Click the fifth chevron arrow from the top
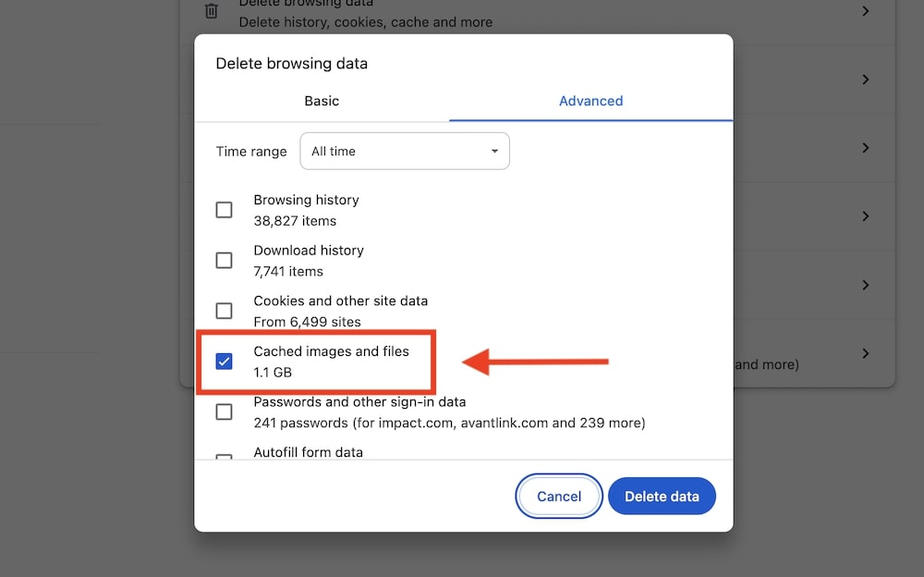924x577 pixels. click(x=866, y=285)
